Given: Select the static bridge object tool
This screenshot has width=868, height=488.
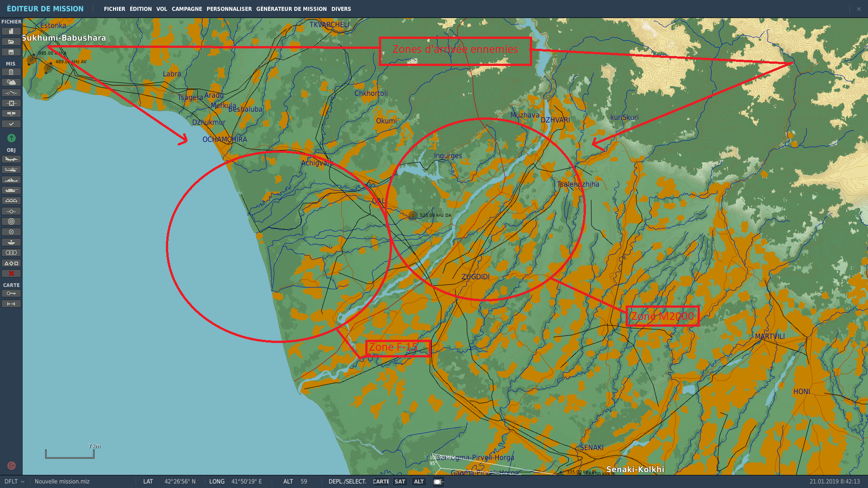Looking at the screenshot, I should (11, 201).
